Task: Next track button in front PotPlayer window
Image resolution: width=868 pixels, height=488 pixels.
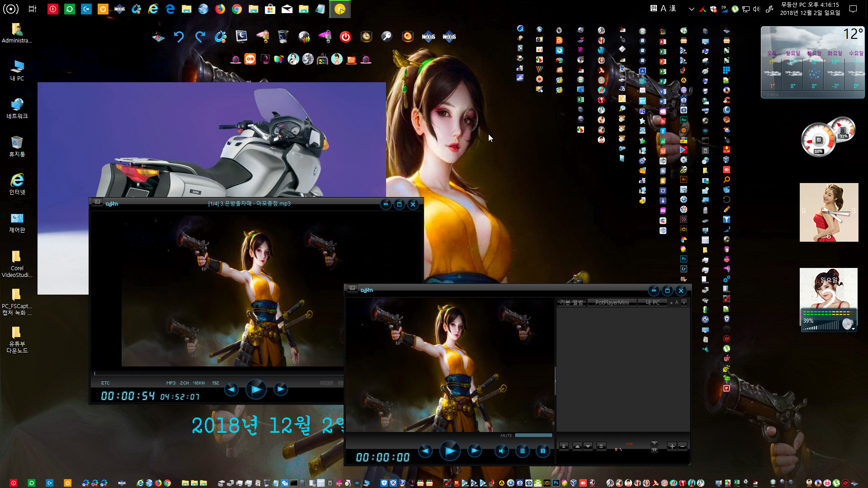Action: (475, 450)
